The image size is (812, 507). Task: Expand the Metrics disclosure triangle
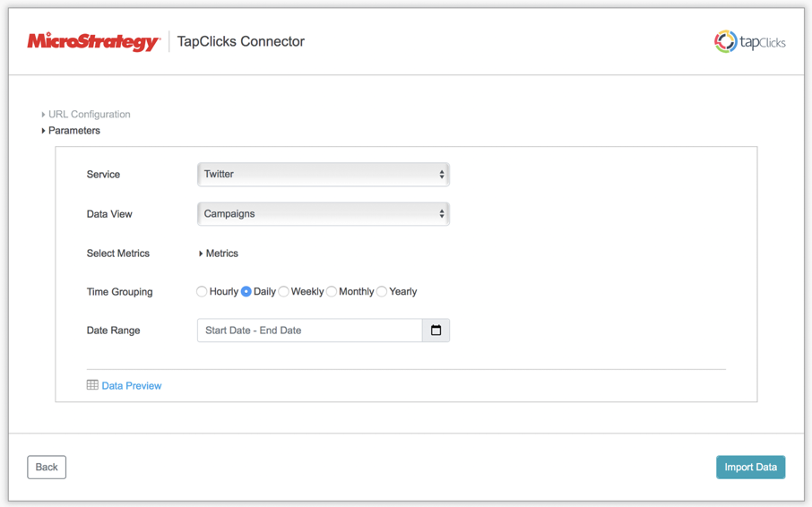tap(201, 253)
